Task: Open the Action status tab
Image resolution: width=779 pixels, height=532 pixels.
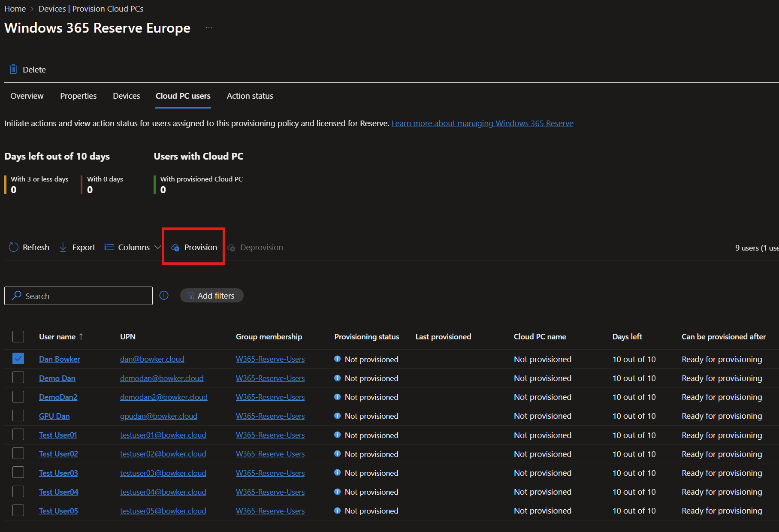Action: pyautogui.click(x=250, y=96)
